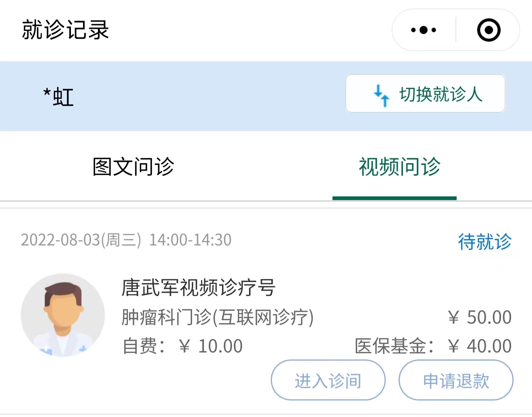Image resolution: width=532 pixels, height=417 pixels.
Task: Click the ¥ 50.00 total fee
Action: pyautogui.click(x=480, y=317)
